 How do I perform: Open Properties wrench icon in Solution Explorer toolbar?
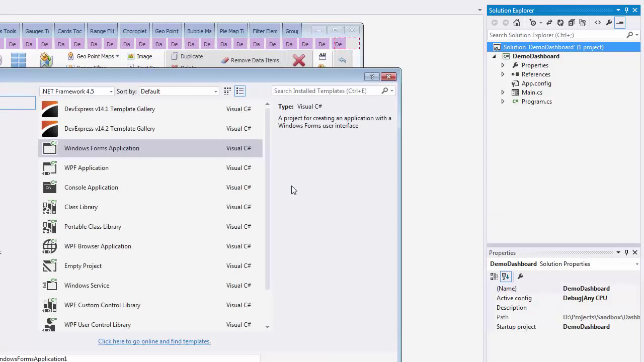pos(609,23)
